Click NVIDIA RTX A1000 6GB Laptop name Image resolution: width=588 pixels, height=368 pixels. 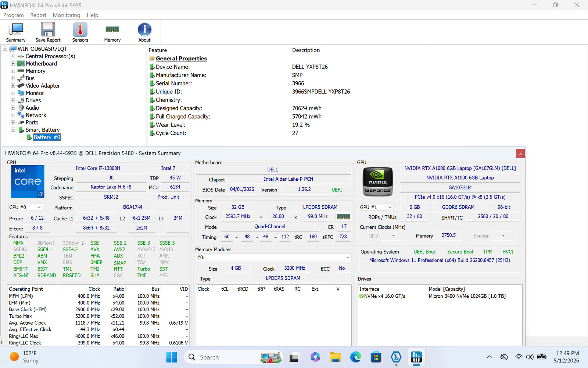click(460, 178)
